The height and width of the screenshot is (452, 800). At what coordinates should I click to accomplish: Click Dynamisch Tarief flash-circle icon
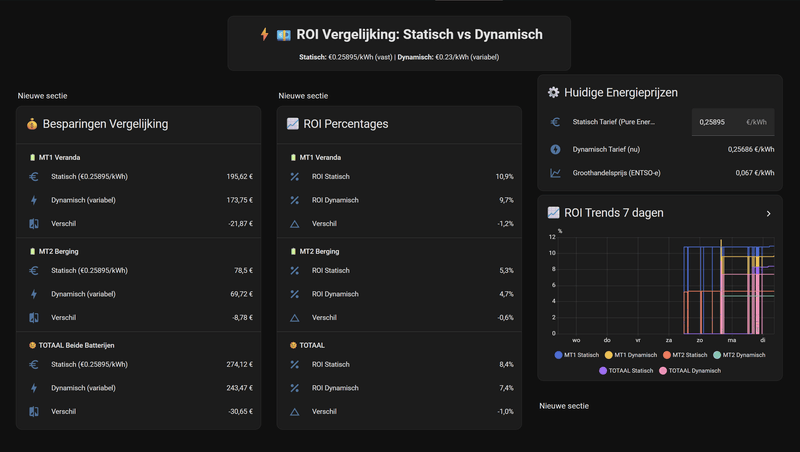pos(555,150)
